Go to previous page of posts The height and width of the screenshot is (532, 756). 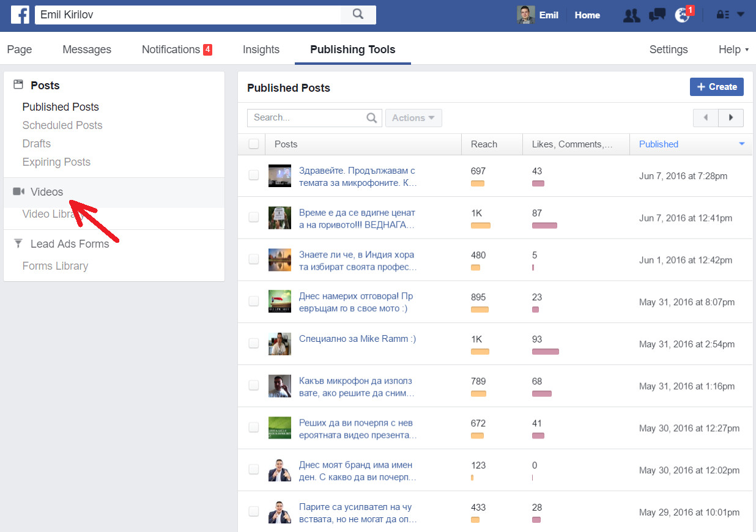point(706,117)
